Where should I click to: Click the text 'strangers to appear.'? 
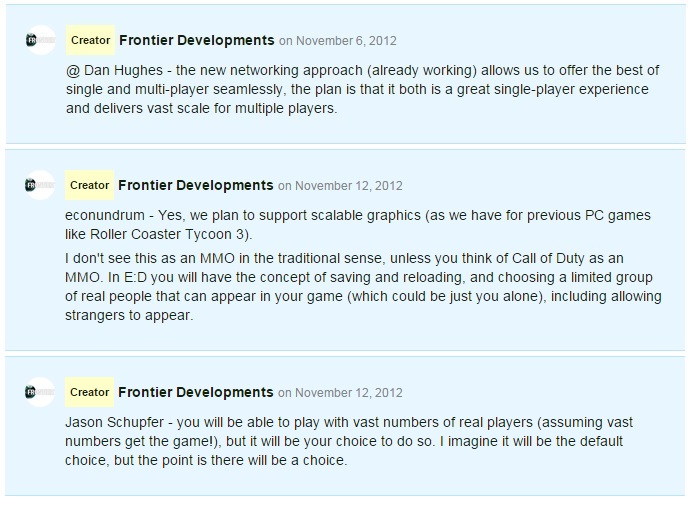[x=129, y=316]
